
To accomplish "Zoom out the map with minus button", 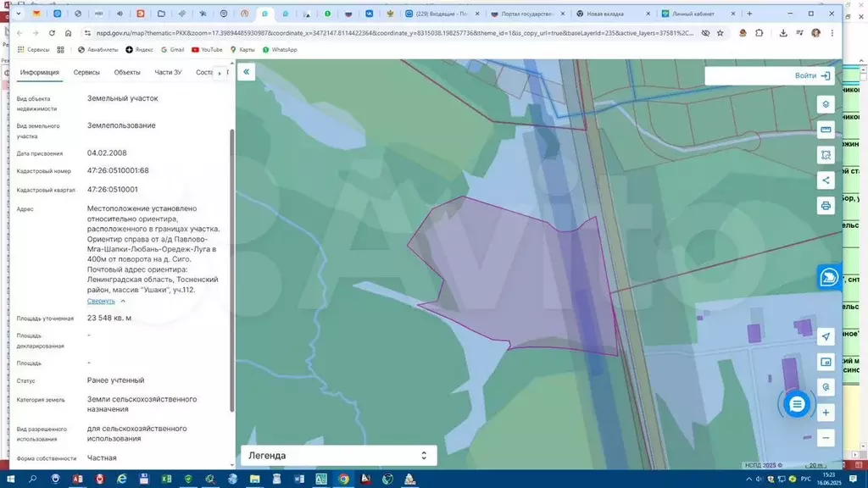I will 826,438.
